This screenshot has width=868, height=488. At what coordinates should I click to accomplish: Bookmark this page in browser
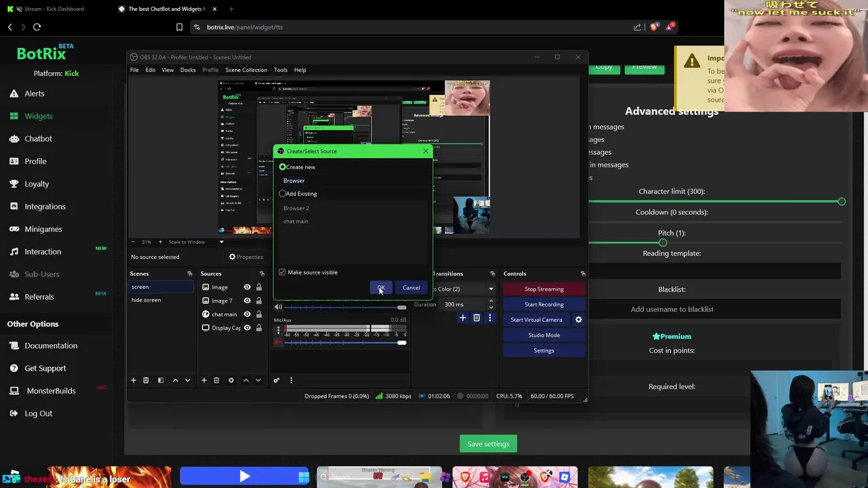click(x=179, y=27)
